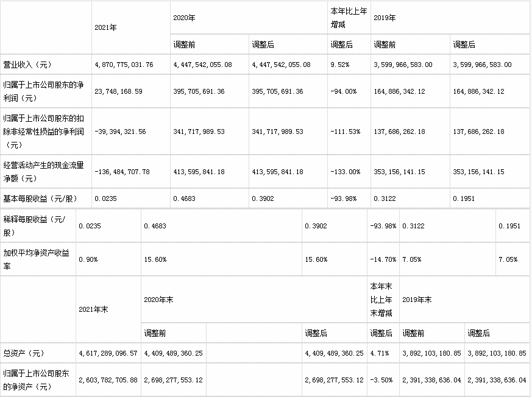Image resolution: width=532 pixels, height=397 pixels.
Task: Click 2021 revenue value 4,870,775,031.76
Action: [x=124, y=65]
